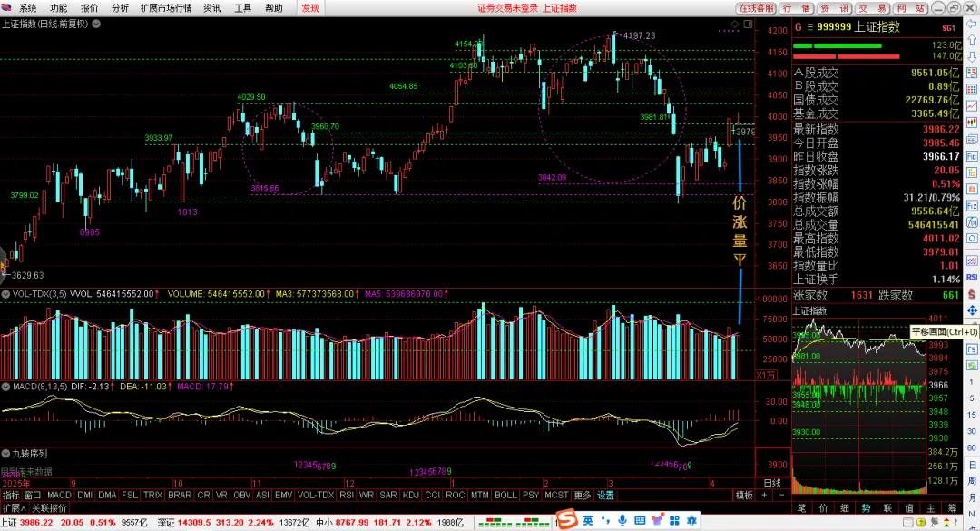
Task: Click the red dollar sign icon
Action: 972,293
